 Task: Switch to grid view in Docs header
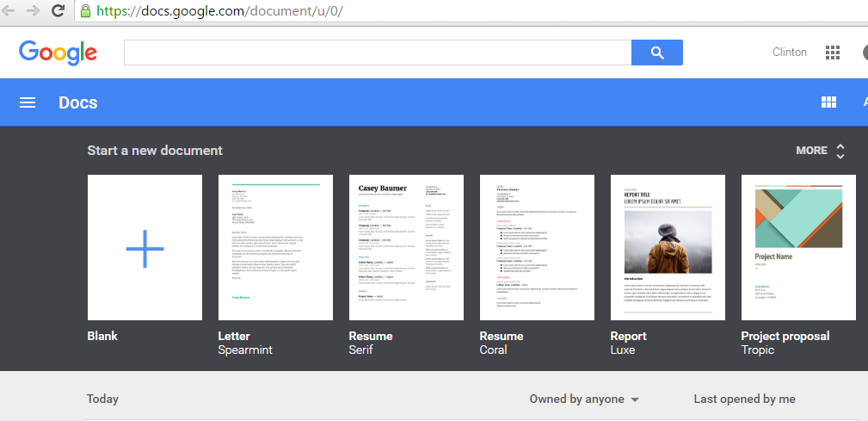[x=828, y=103]
